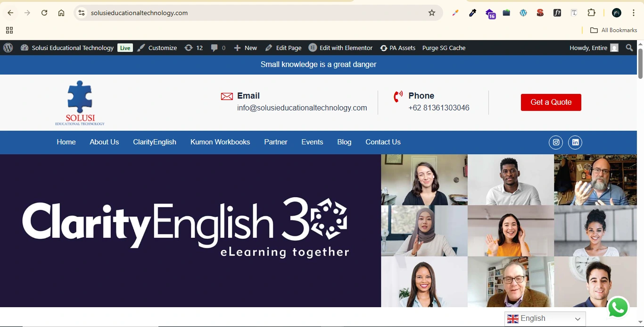Reload the current page
This screenshot has width=644, height=327.
pos(44,13)
